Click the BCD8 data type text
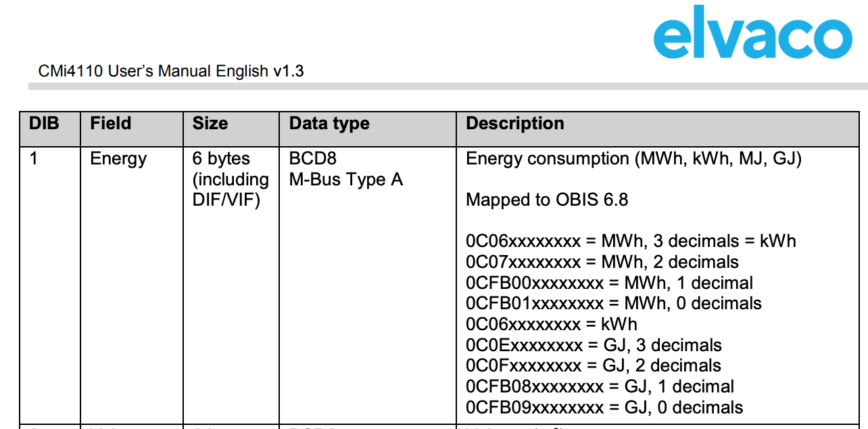This screenshot has height=429, width=868. pos(313,159)
